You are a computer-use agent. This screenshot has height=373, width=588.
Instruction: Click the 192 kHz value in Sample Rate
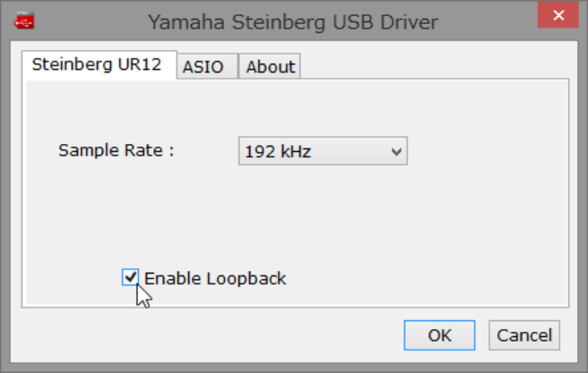tap(278, 152)
